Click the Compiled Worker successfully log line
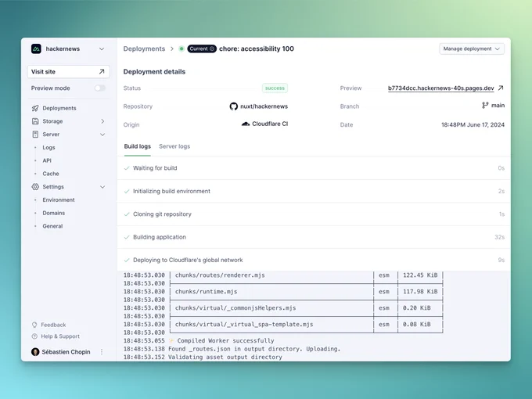Viewport: 532px width, 399px height. [225, 340]
